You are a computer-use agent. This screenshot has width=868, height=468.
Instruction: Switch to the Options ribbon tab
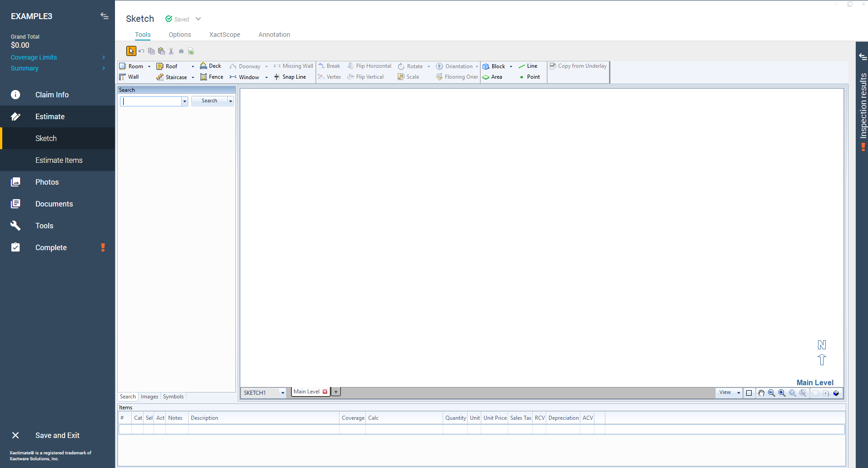point(180,35)
